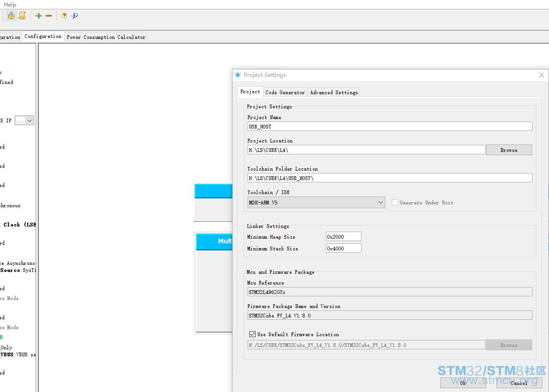Open the Help menu
Image resolution: width=549 pixels, height=392 pixels.
10,5
